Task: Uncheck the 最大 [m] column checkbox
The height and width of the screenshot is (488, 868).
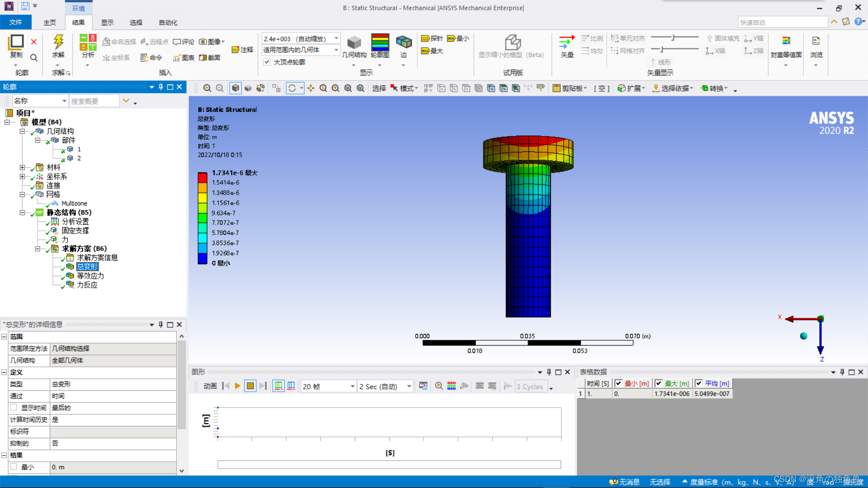Action: click(659, 383)
